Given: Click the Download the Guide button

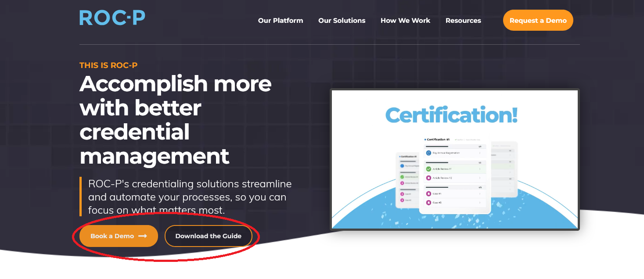Looking at the screenshot, I should tap(209, 236).
